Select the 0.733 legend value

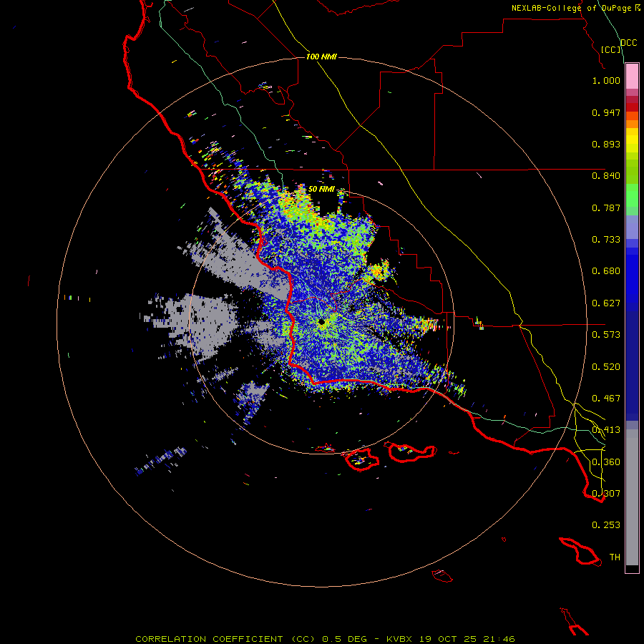(x=606, y=240)
